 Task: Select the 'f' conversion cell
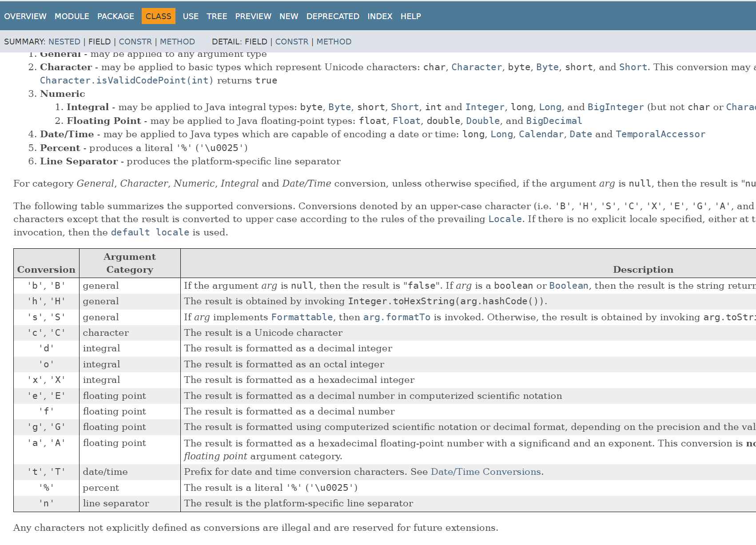pos(46,411)
